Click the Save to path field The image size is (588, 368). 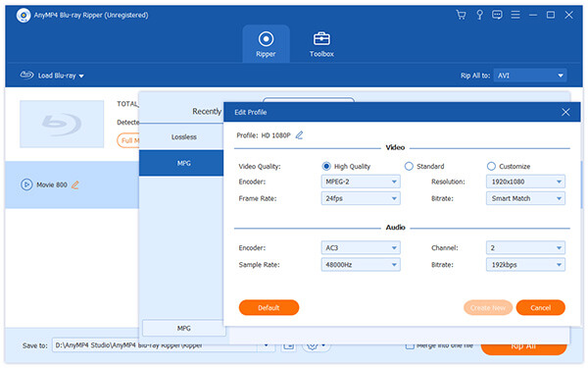point(155,345)
